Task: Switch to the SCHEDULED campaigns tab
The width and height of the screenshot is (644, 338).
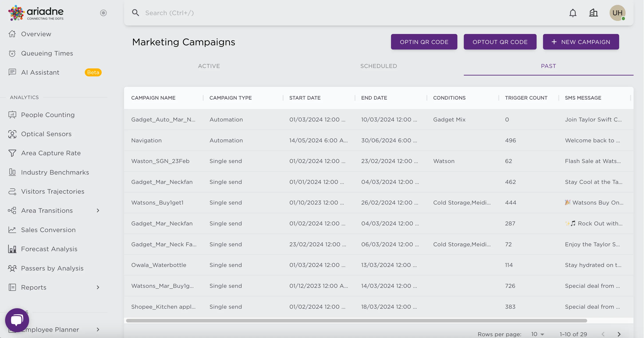Action: 379,66
